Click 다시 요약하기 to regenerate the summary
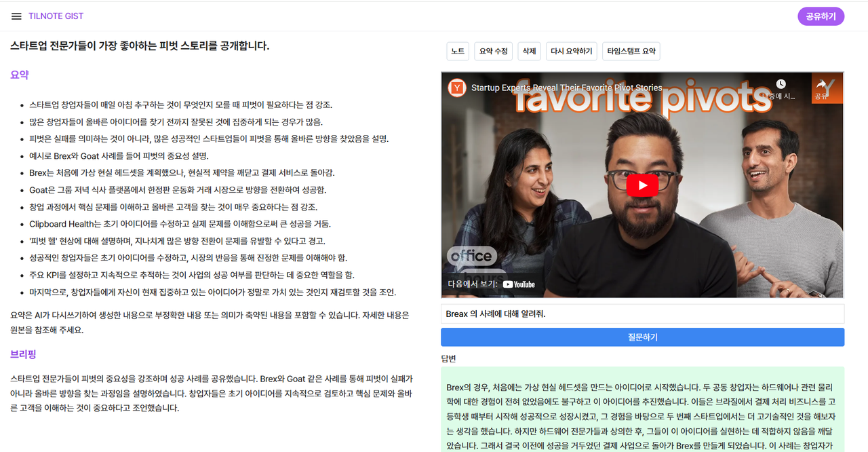The height and width of the screenshot is (452, 868). tap(571, 51)
